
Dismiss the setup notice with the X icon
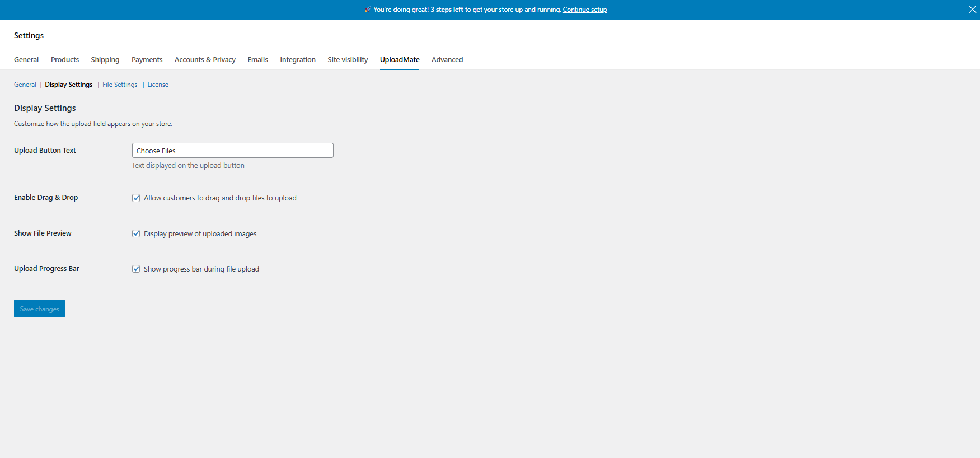click(972, 10)
